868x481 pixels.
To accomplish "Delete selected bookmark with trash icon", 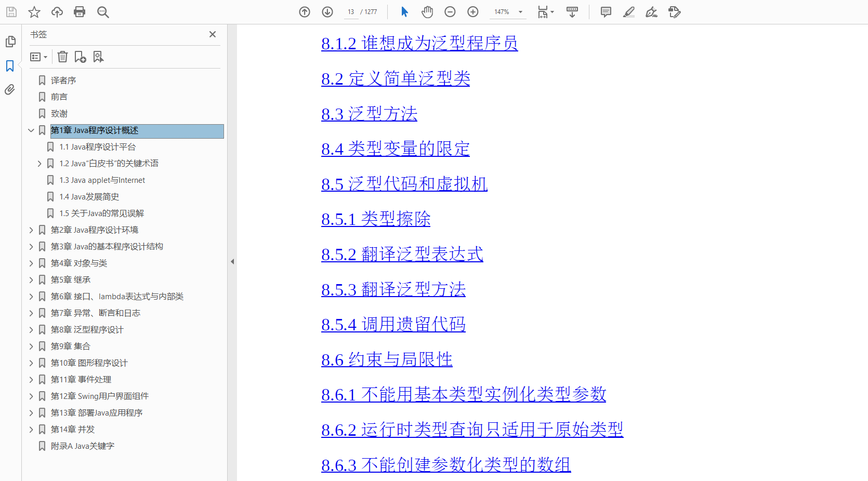I will pos(62,57).
